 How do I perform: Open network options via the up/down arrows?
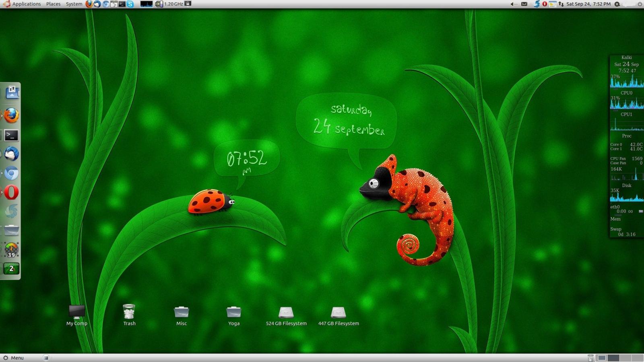pyautogui.click(x=561, y=4)
